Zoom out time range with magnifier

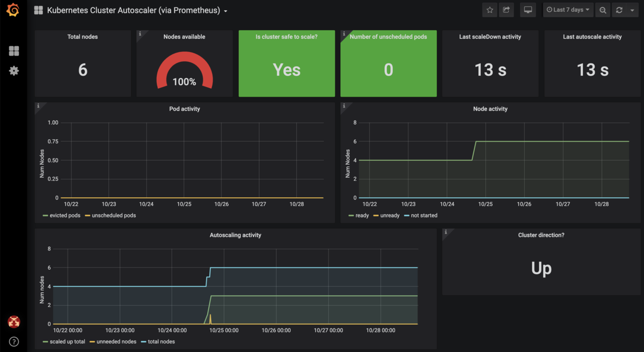603,10
